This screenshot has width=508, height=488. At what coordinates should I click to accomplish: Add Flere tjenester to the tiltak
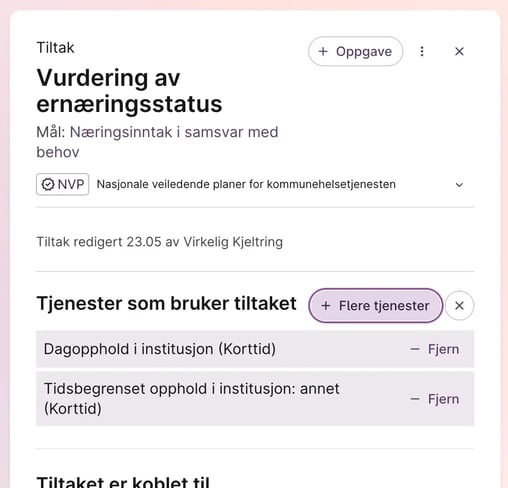tap(376, 306)
